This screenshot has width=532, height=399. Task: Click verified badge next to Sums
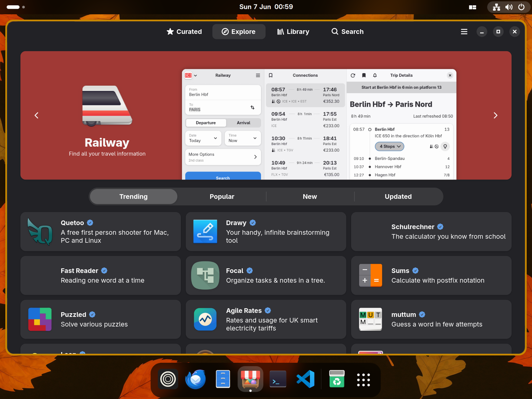[415, 271]
